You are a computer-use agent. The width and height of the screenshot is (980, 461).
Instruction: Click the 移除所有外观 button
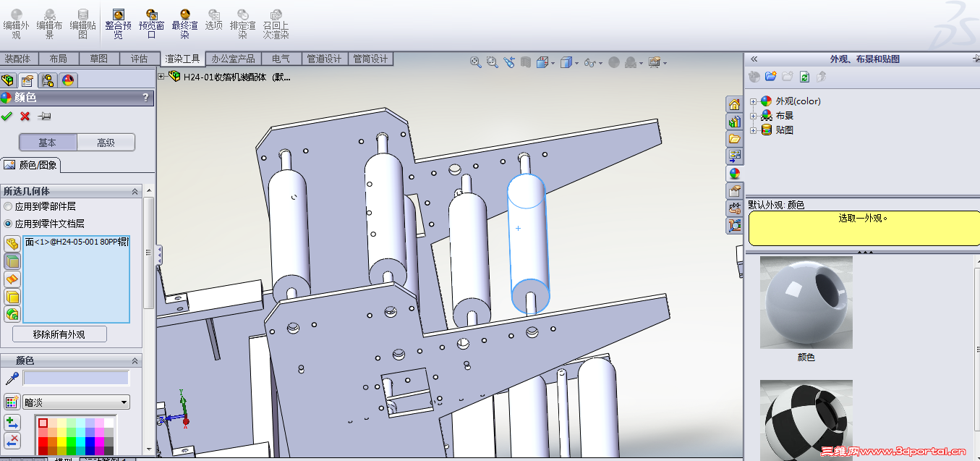pos(59,334)
